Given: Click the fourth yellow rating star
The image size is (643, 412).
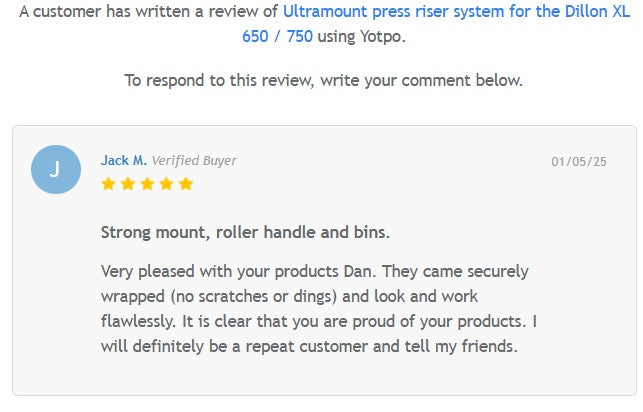Looking at the screenshot, I should pyautogui.click(x=166, y=184).
